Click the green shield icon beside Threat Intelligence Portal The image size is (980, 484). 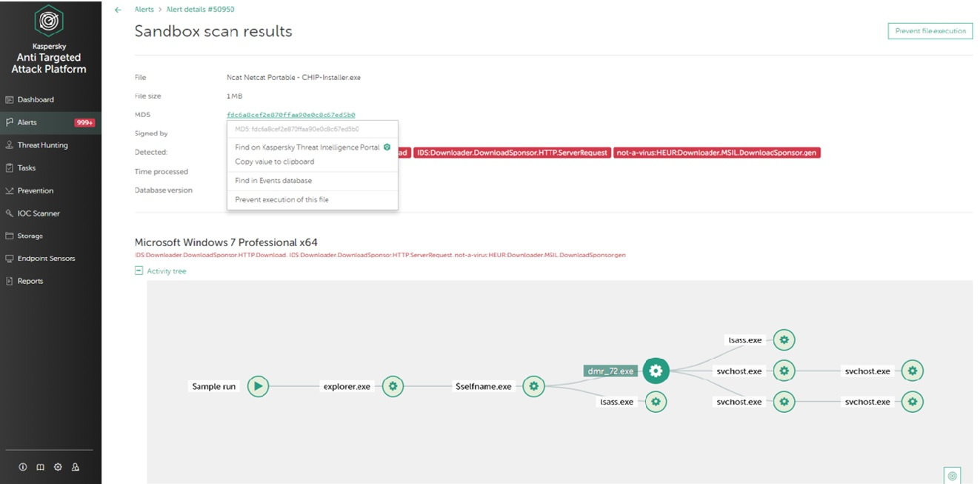[x=387, y=147]
